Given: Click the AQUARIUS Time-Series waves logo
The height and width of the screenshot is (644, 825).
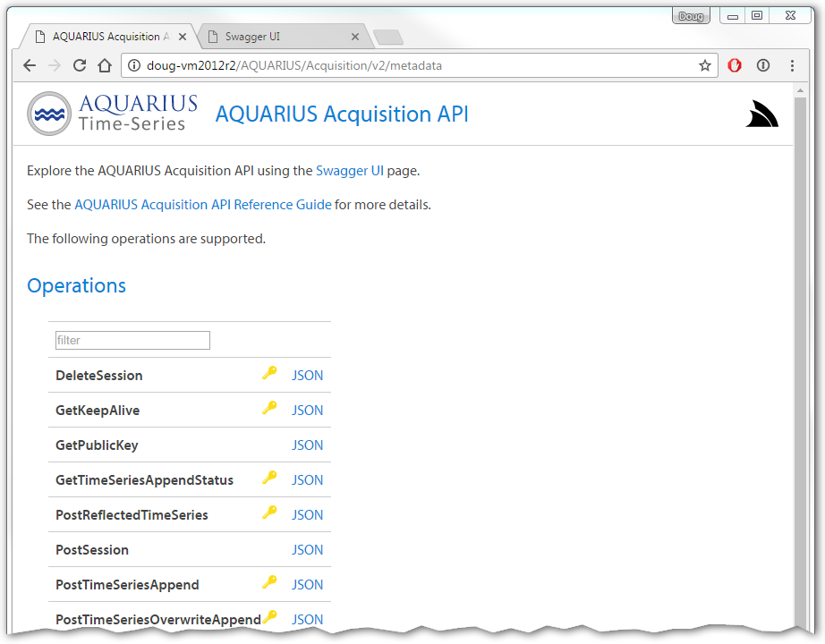Looking at the screenshot, I should (49, 114).
